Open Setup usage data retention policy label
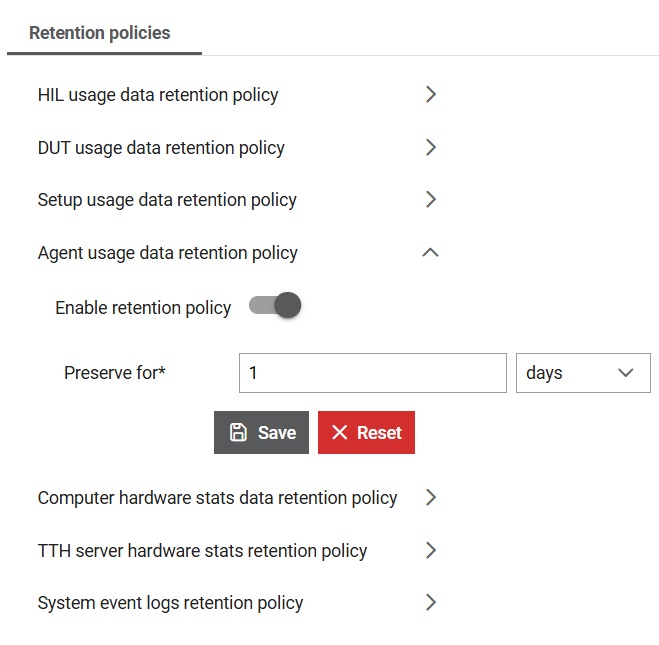The width and height of the screenshot is (659, 645). [167, 200]
